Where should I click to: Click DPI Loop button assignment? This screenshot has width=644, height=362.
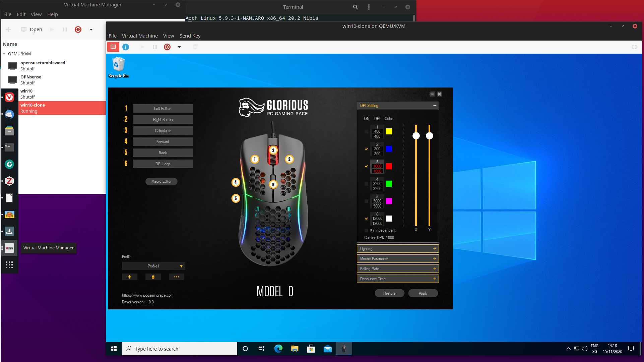click(x=163, y=164)
